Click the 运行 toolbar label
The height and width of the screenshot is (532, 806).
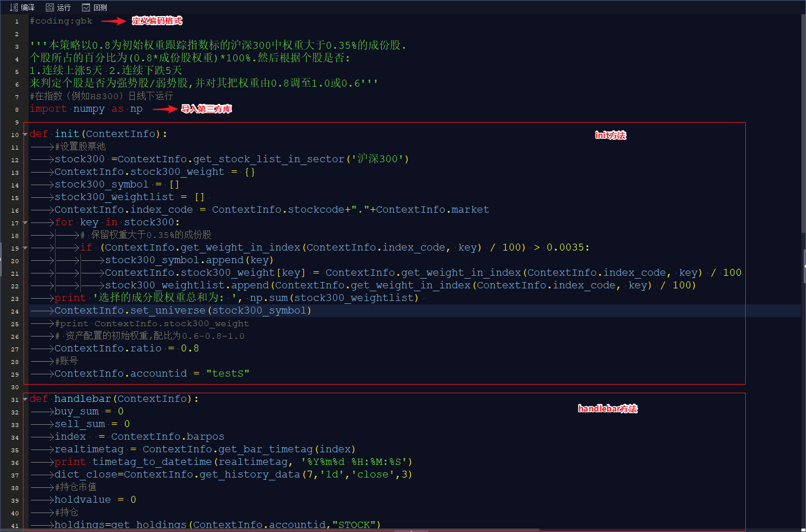[x=64, y=7]
